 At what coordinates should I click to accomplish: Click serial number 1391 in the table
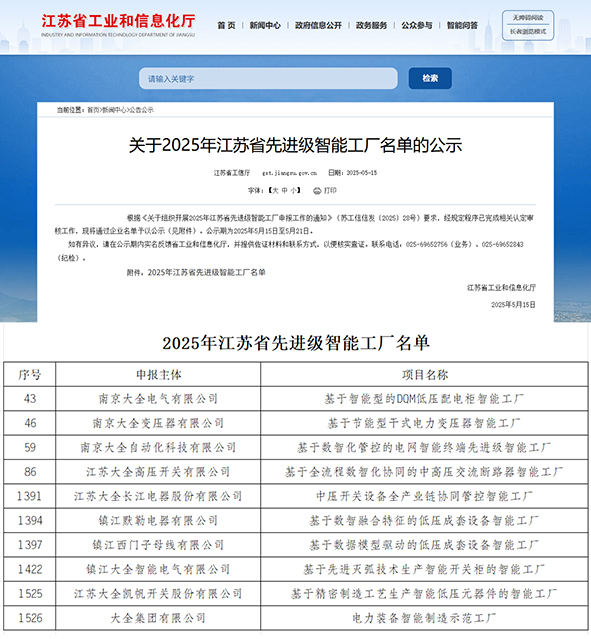[x=30, y=496]
